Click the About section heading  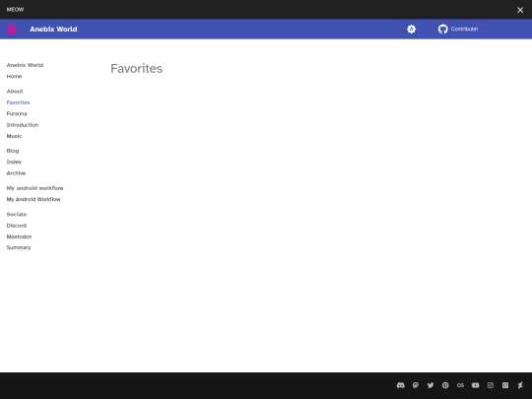[x=15, y=92]
